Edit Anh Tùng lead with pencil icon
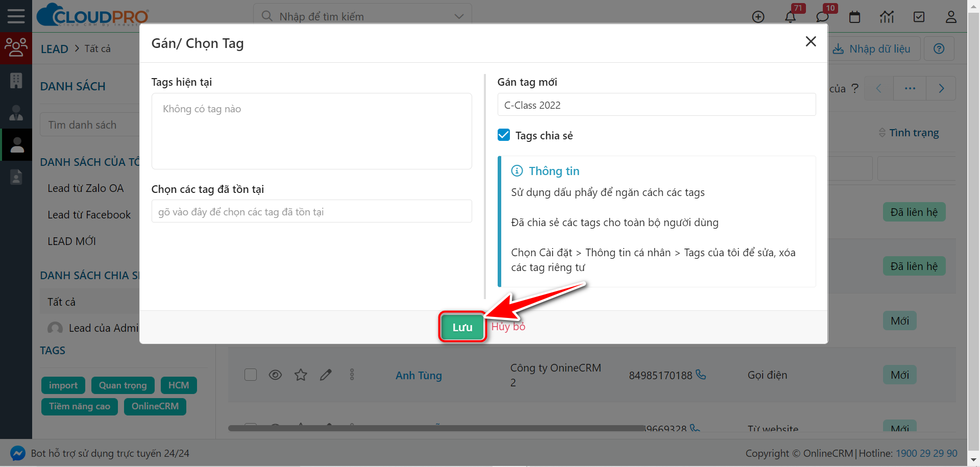This screenshot has width=980, height=467. click(x=326, y=375)
